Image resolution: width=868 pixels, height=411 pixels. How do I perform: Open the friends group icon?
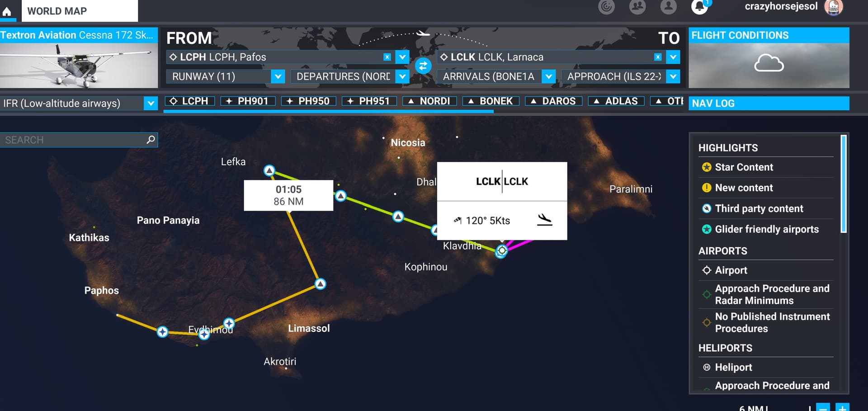pyautogui.click(x=637, y=7)
